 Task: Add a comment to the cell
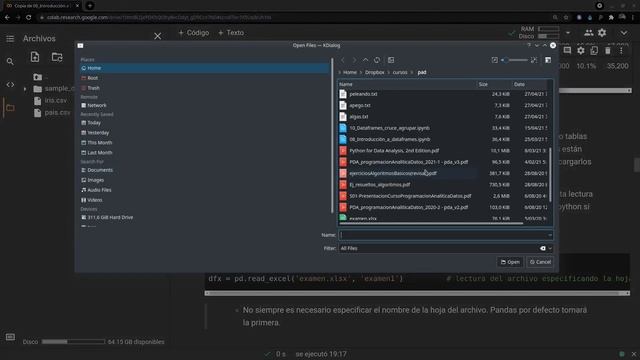(x=567, y=50)
